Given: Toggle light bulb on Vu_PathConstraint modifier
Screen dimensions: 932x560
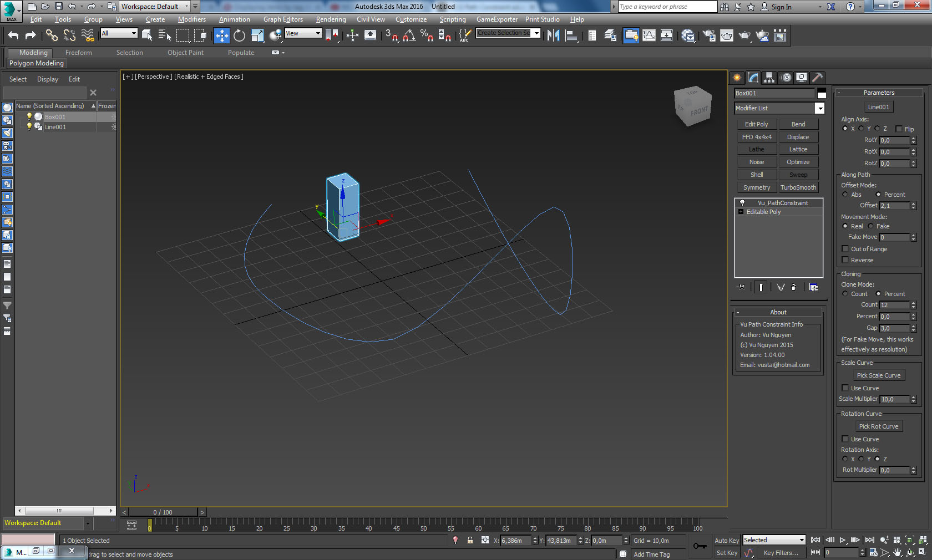Looking at the screenshot, I should (x=742, y=203).
